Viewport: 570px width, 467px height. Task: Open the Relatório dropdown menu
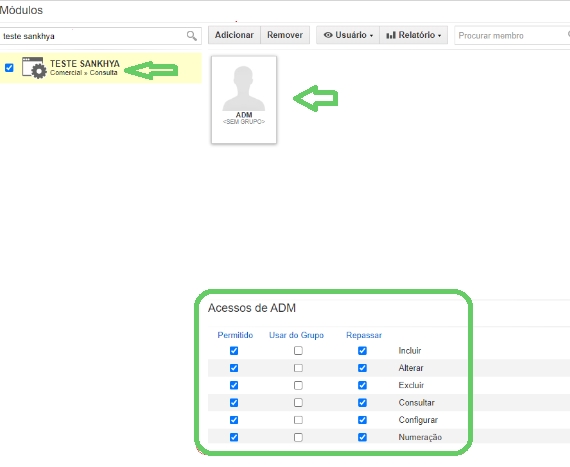coord(414,35)
